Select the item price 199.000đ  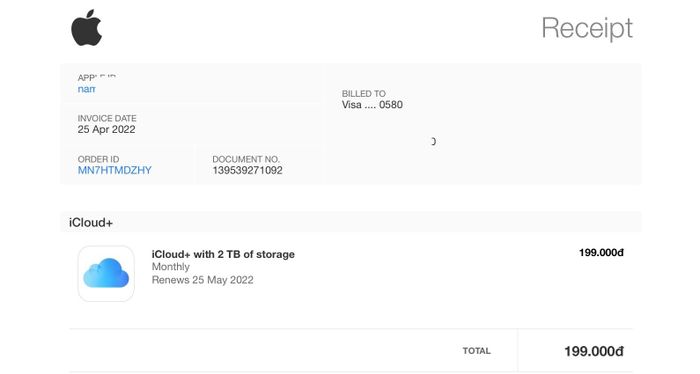601,253
